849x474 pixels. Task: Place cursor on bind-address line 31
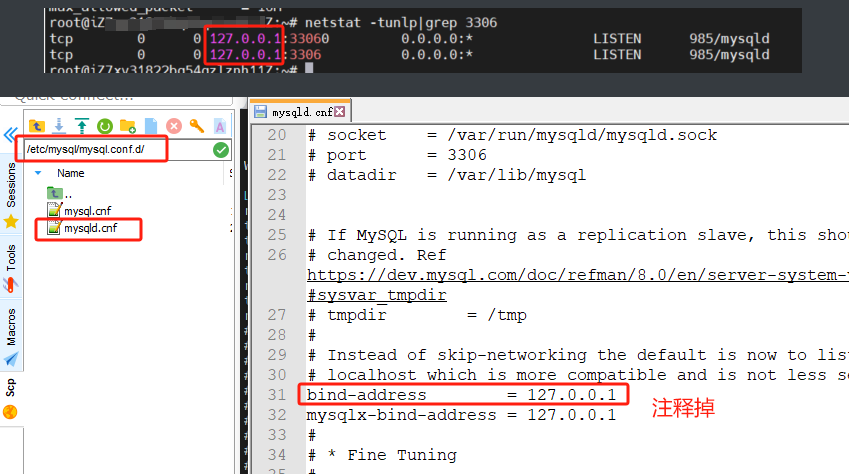[461, 395]
